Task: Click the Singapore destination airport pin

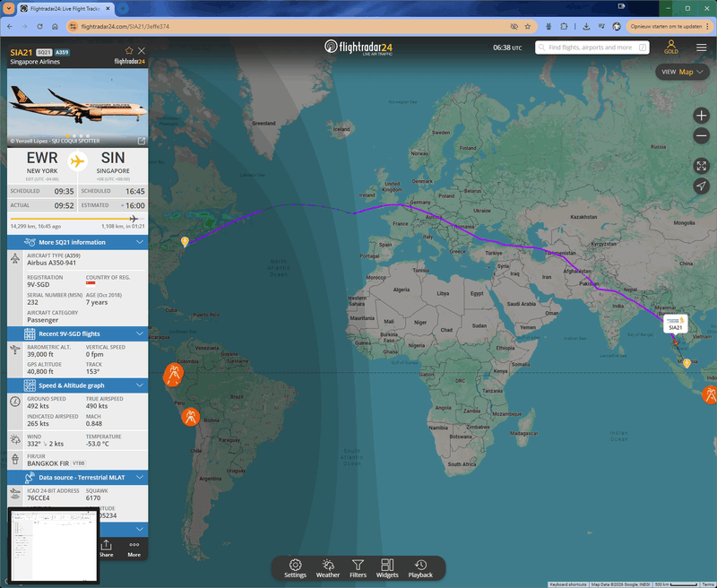Action: [687, 364]
